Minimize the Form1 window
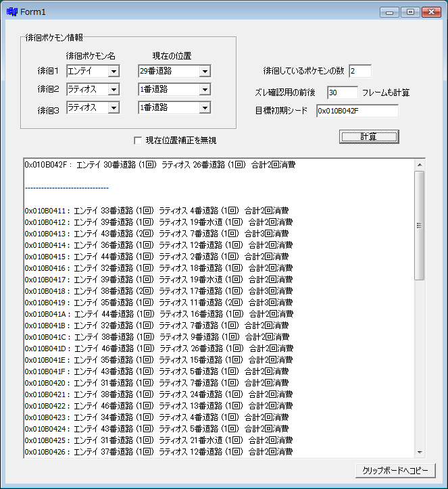 [389, 12]
